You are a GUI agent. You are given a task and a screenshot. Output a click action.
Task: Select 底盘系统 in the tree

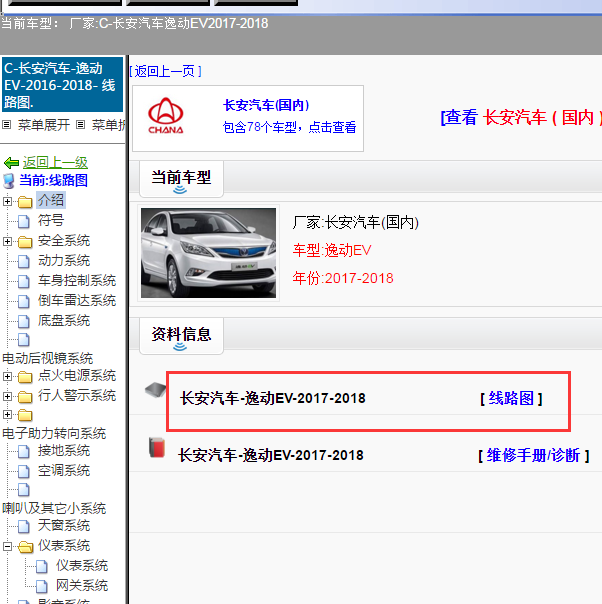(x=64, y=320)
